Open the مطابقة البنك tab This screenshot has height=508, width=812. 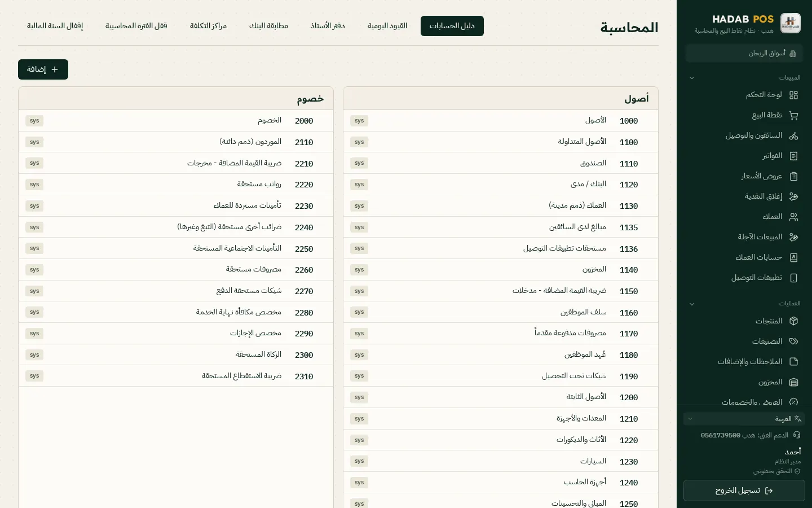(x=268, y=26)
